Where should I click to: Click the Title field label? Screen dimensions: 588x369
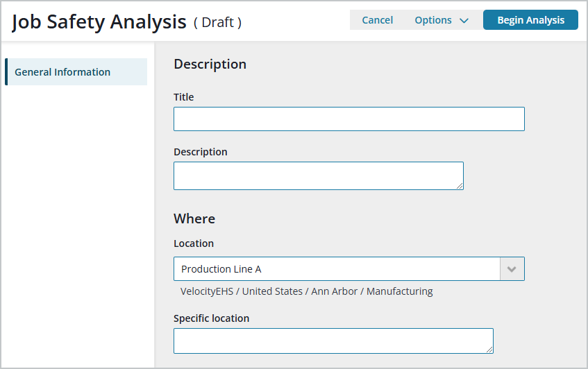(184, 97)
